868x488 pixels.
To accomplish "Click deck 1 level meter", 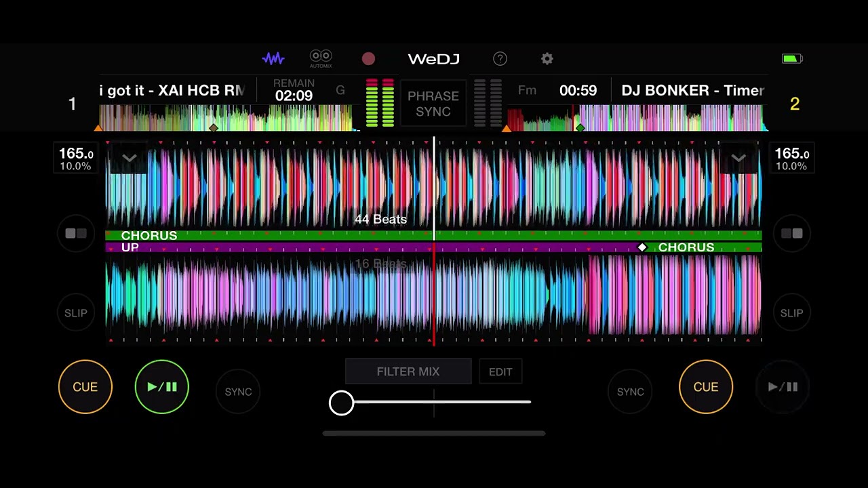I will (x=380, y=103).
